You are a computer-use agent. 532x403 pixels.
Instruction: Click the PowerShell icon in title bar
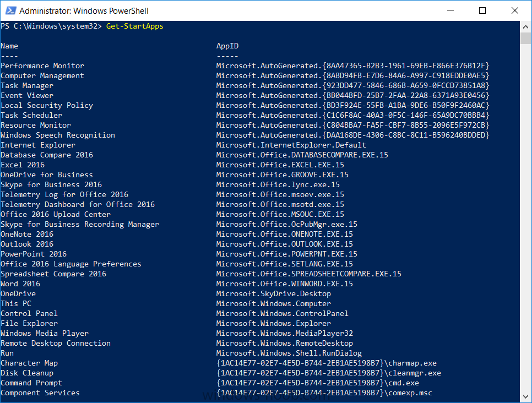10,10
